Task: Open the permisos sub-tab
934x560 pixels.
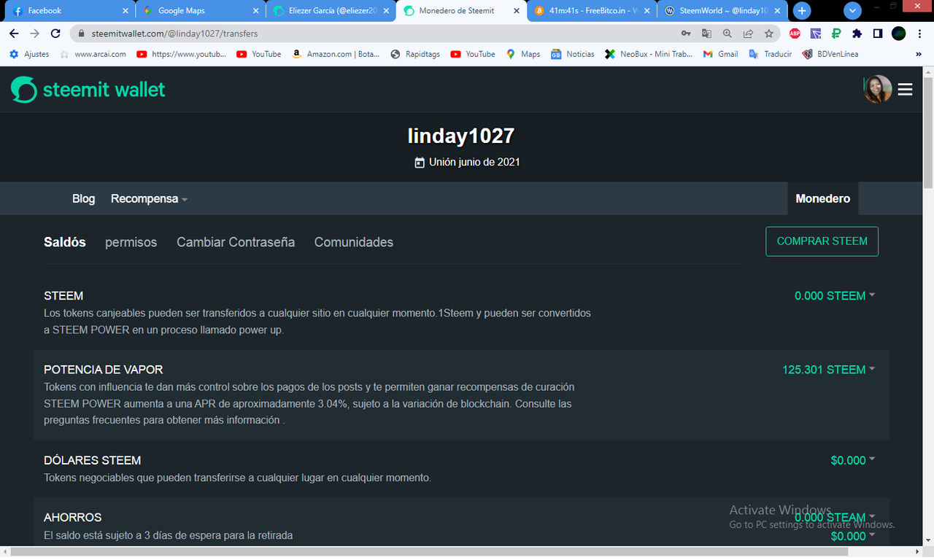Action: (x=131, y=242)
